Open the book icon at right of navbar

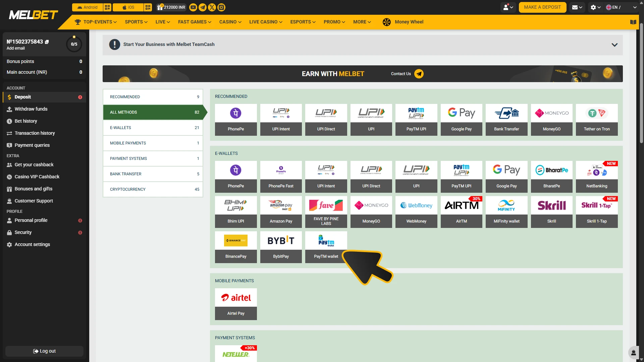click(633, 22)
